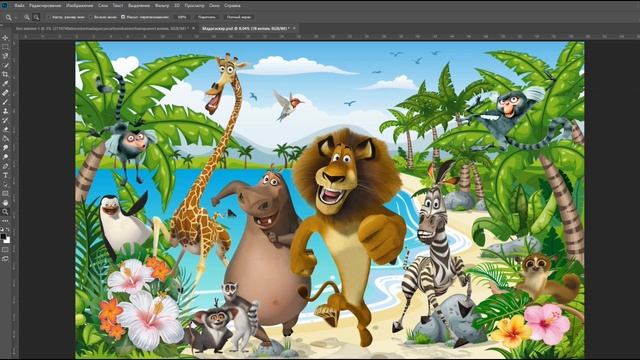
Task: Select the Clone Stamp tool
Action: point(5,111)
